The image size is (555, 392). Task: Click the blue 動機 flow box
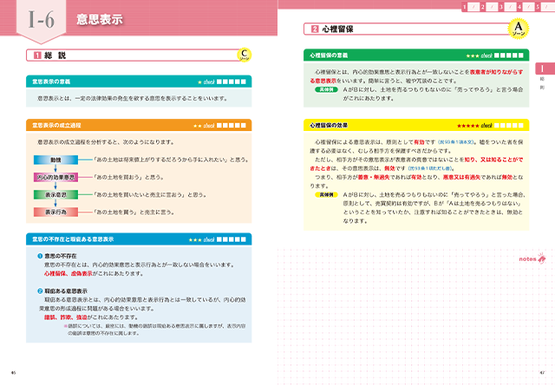click(x=55, y=160)
